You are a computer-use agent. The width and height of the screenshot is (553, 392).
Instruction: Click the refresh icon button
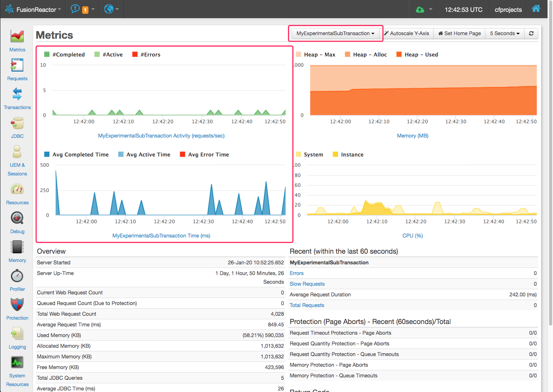[x=531, y=34]
